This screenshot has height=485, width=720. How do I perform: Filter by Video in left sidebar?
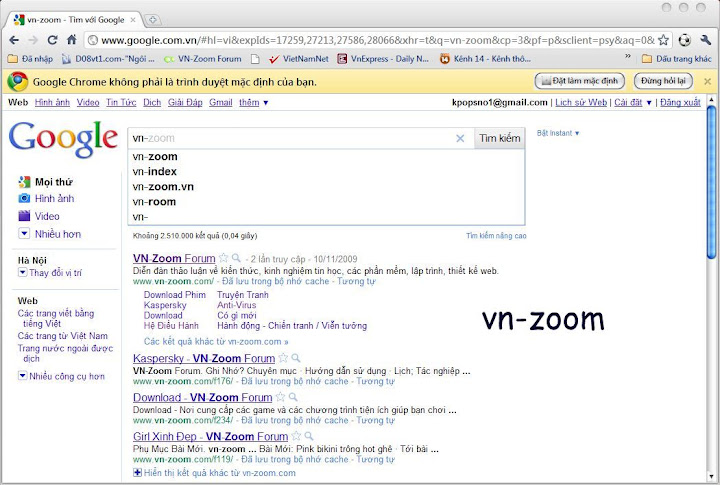39,216
